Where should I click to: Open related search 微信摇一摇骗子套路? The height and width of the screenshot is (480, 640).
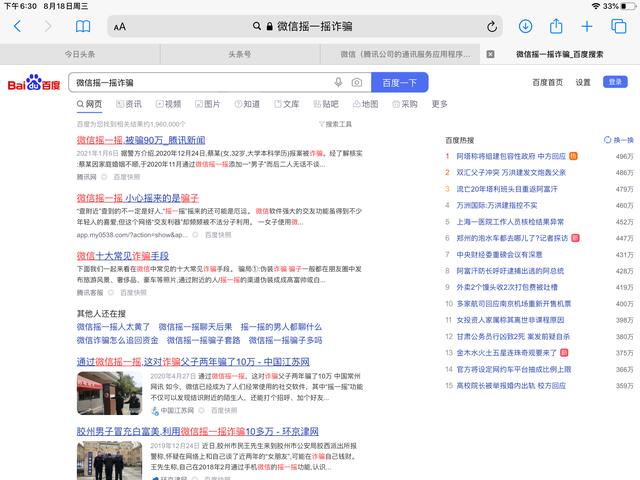coord(203,340)
